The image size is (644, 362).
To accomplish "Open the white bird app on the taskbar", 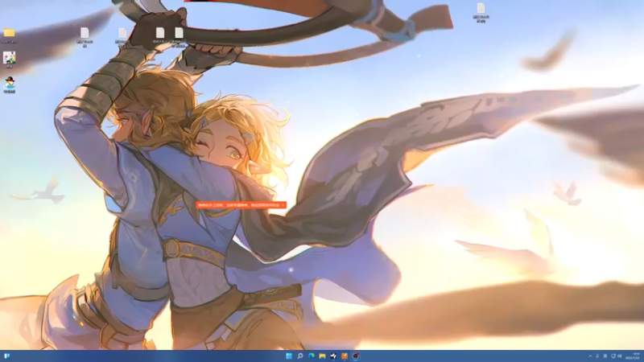I will click(333, 356).
